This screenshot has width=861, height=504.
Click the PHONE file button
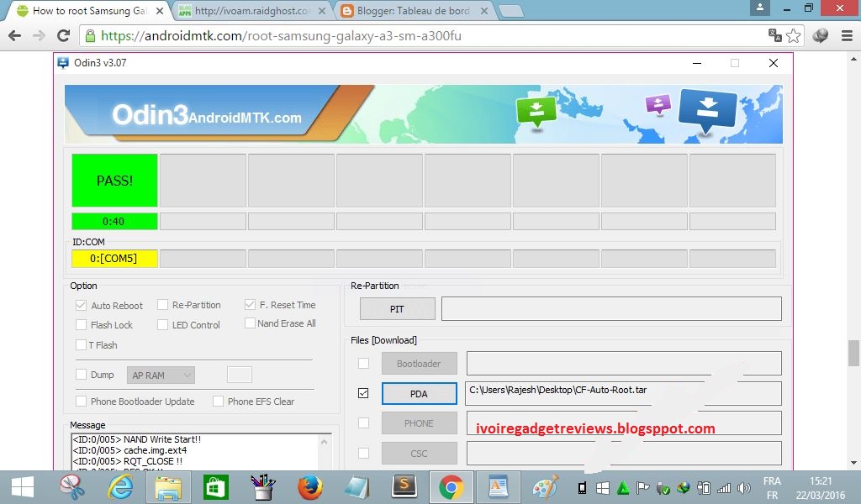(x=419, y=423)
